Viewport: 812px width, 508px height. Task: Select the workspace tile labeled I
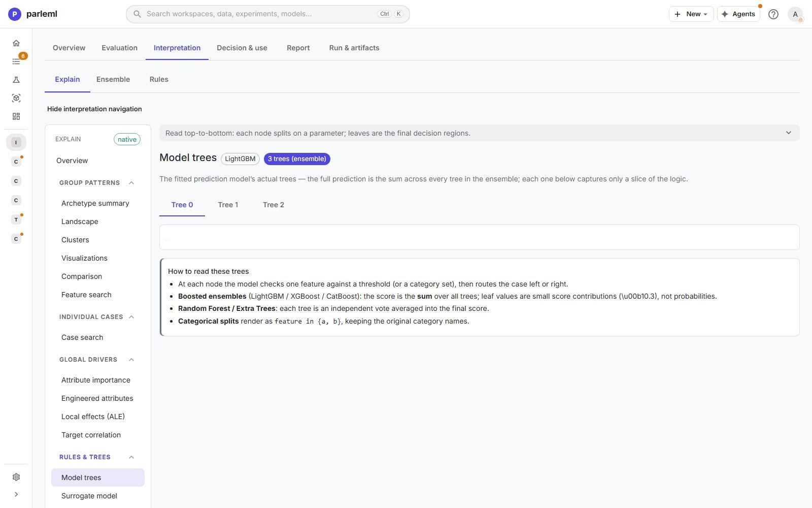(16, 142)
